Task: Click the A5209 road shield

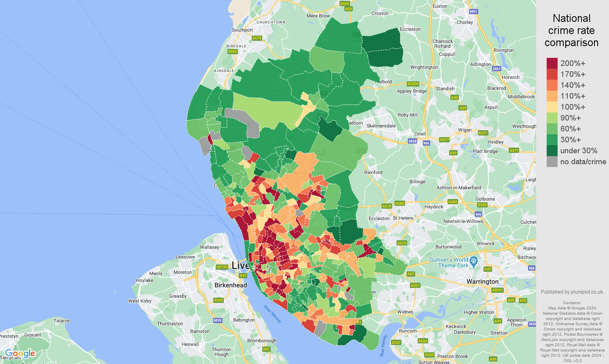Action: 413,84
